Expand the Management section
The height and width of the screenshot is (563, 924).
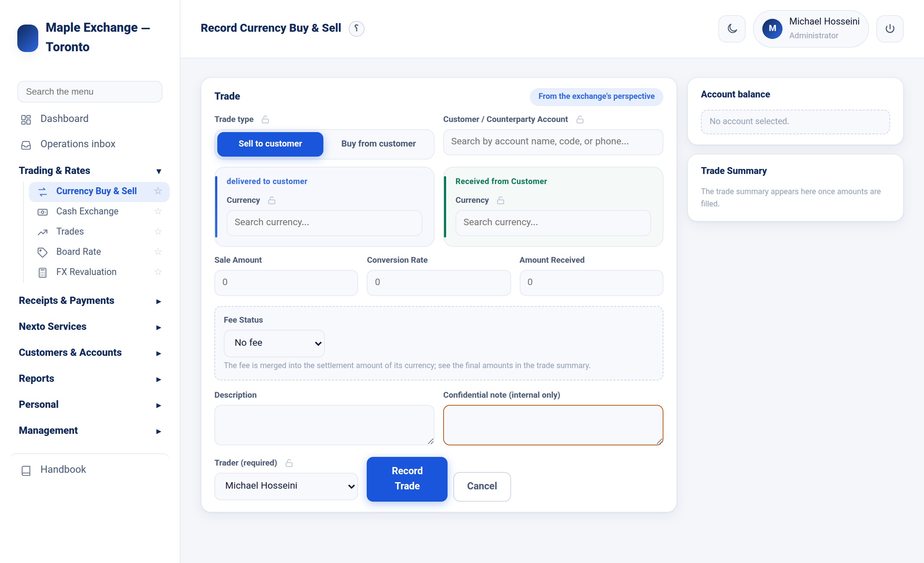(90, 430)
